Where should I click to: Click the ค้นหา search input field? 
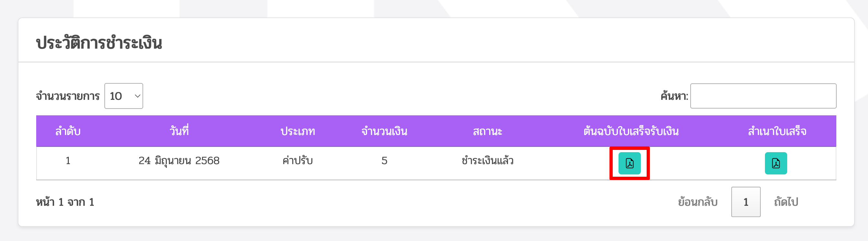[x=763, y=96]
